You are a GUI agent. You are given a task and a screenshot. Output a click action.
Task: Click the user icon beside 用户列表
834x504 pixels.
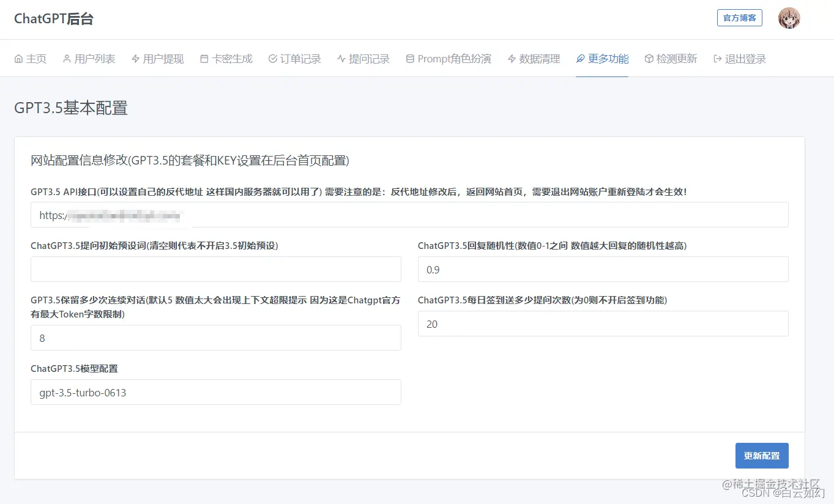67,59
